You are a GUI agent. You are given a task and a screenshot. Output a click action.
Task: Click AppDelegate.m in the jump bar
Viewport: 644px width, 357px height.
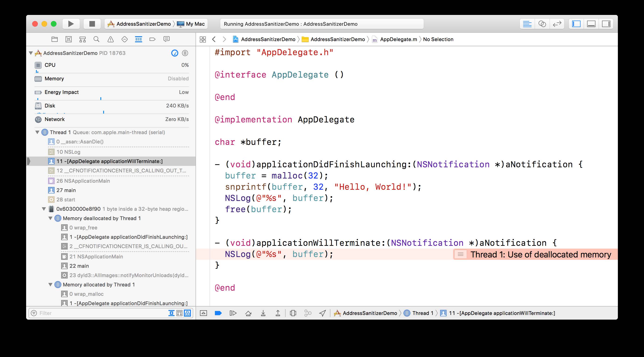(x=395, y=39)
